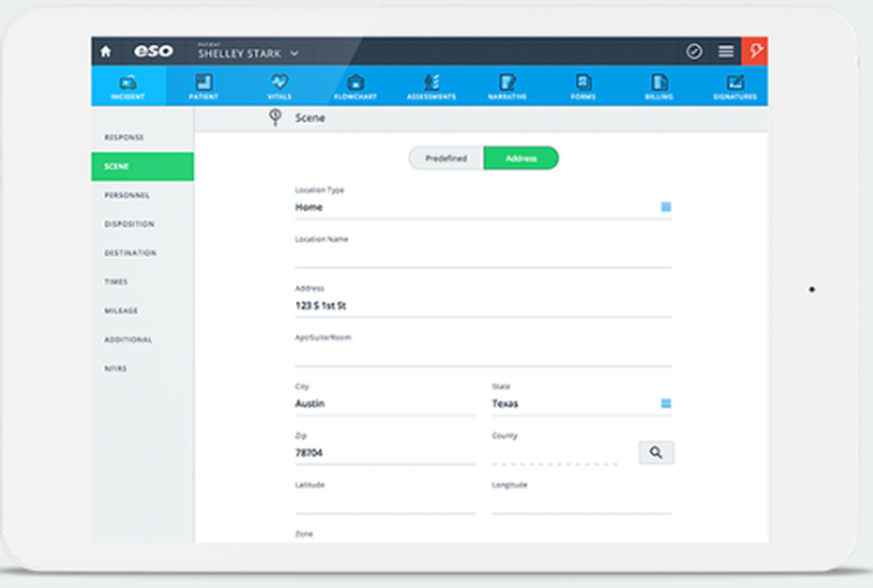Image resolution: width=873 pixels, height=588 pixels.
Task: Select the Address toggle option
Action: (x=521, y=159)
